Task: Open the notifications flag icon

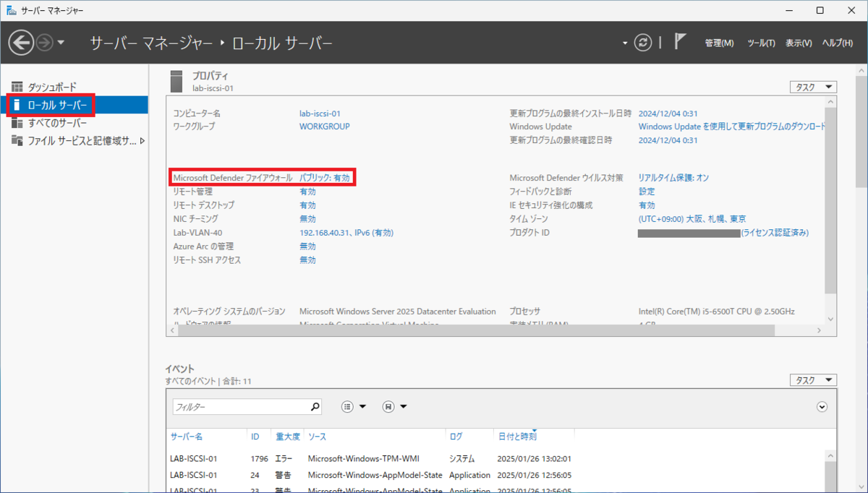Action: (x=680, y=42)
